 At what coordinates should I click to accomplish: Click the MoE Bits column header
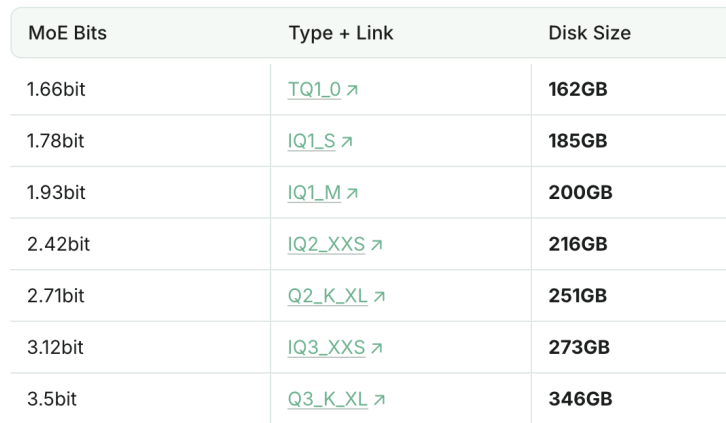point(67,33)
